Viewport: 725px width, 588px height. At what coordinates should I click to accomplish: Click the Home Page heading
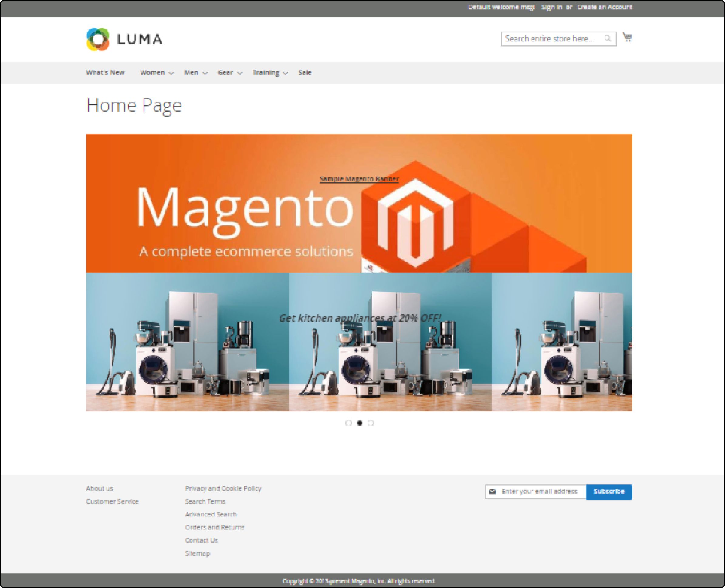[x=134, y=106]
